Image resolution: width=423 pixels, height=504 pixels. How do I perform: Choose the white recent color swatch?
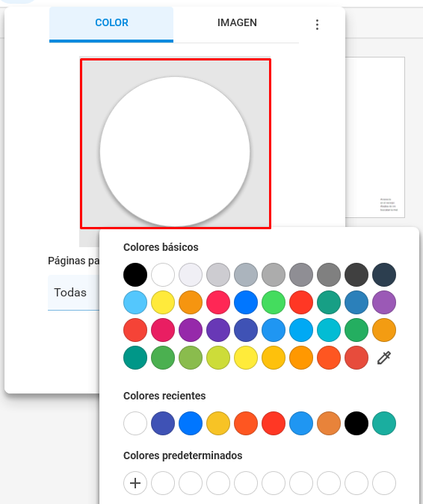point(135,423)
